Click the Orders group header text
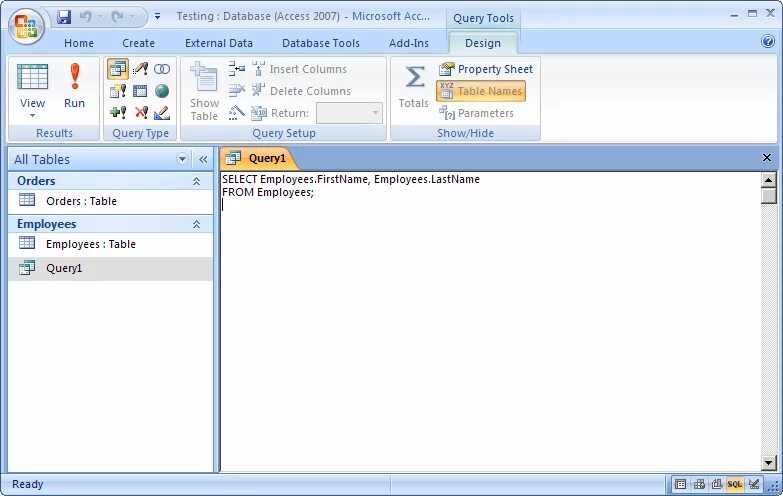Image resolution: width=783 pixels, height=496 pixels. (36, 181)
